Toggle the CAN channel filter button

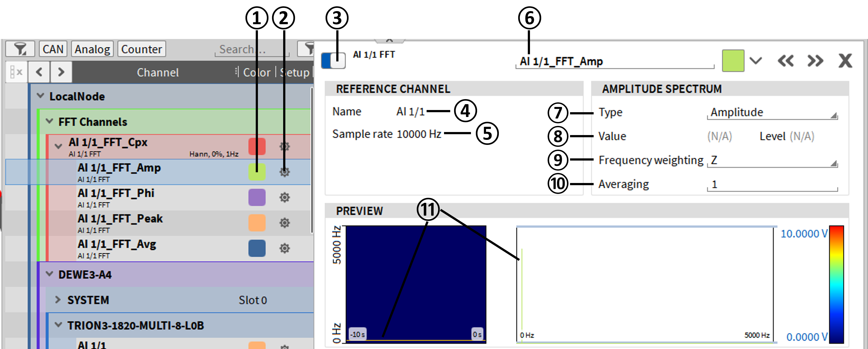point(53,49)
